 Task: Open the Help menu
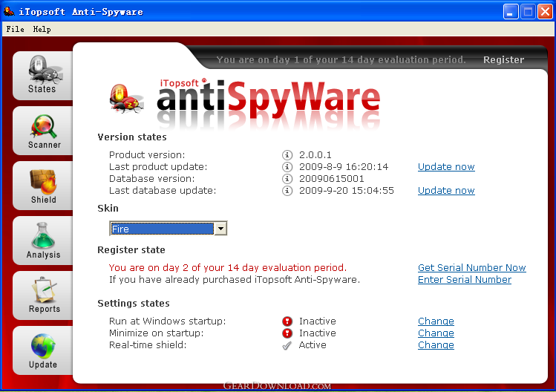coord(42,29)
